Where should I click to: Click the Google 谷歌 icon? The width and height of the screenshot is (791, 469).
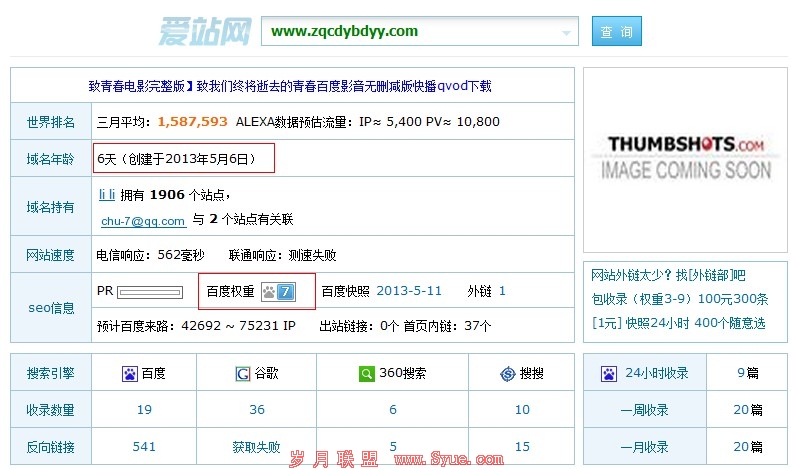(242, 374)
